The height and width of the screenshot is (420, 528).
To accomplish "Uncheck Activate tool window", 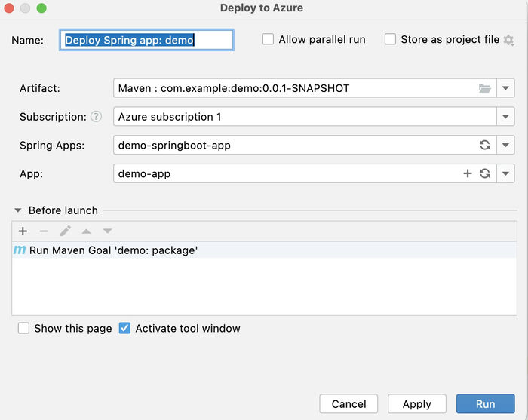I will coord(124,328).
